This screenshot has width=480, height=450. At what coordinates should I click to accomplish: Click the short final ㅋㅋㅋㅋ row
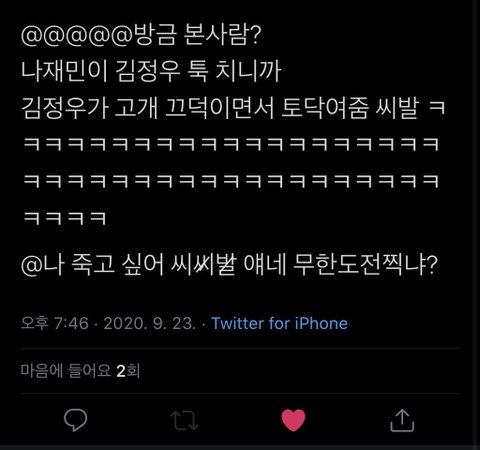pyautogui.click(x=65, y=218)
